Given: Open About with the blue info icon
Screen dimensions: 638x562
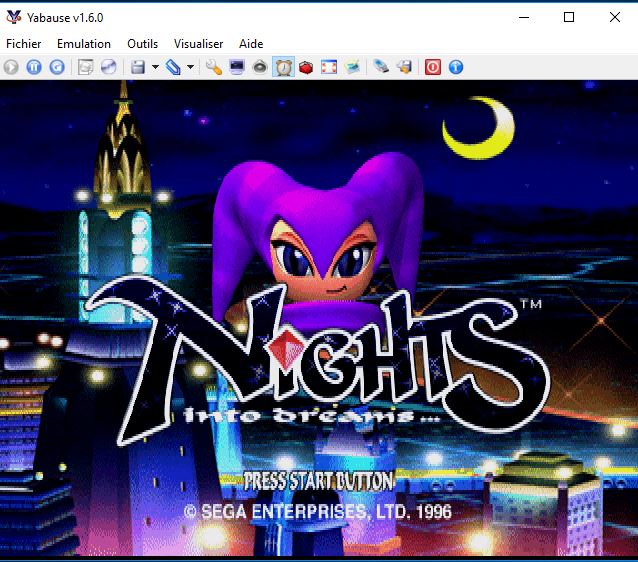Looking at the screenshot, I should 456,67.
